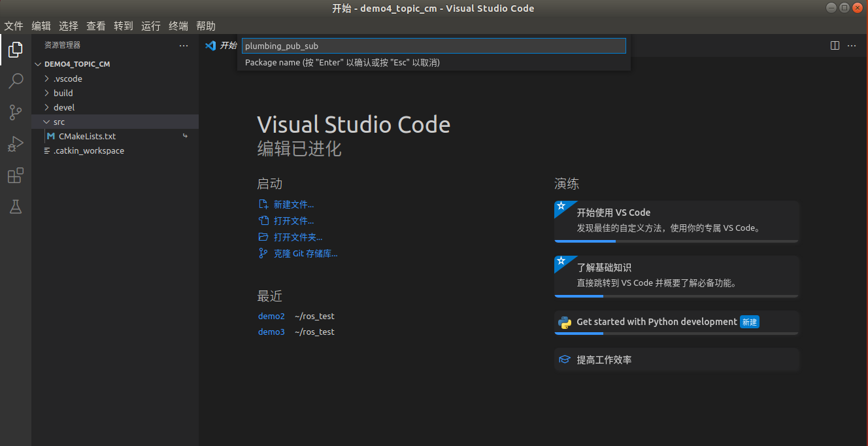Image resolution: width=868 pixels, height=446 pixels.
Task: Open recent folder demo3
Action: tap(271, 332)
